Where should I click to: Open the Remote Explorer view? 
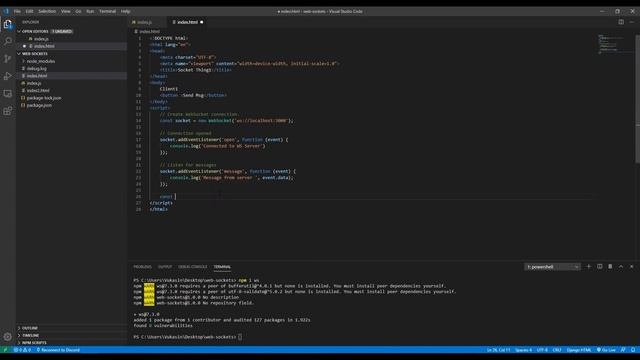click(x=7, y=93)
